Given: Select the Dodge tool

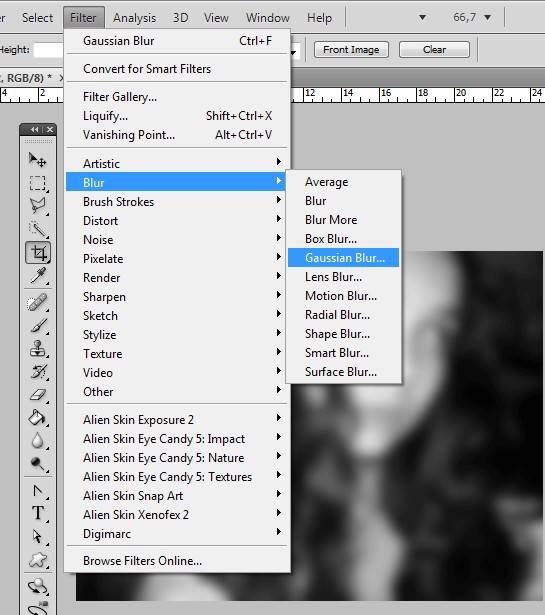Looking at the screenshot, I should (38, 464).
